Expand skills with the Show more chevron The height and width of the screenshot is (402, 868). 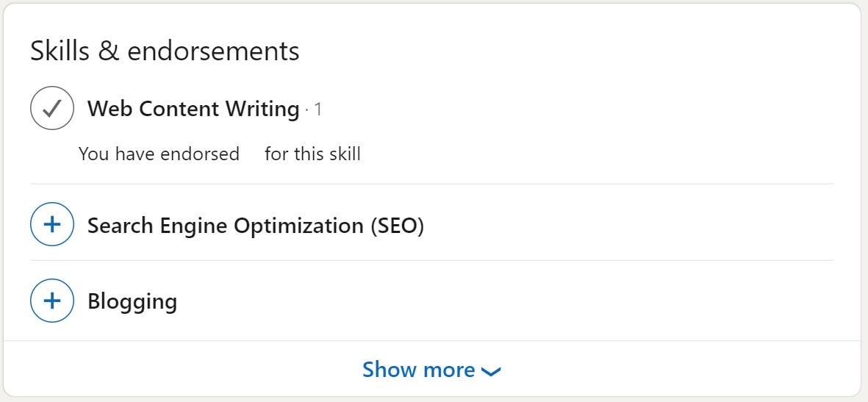[490, 371]
